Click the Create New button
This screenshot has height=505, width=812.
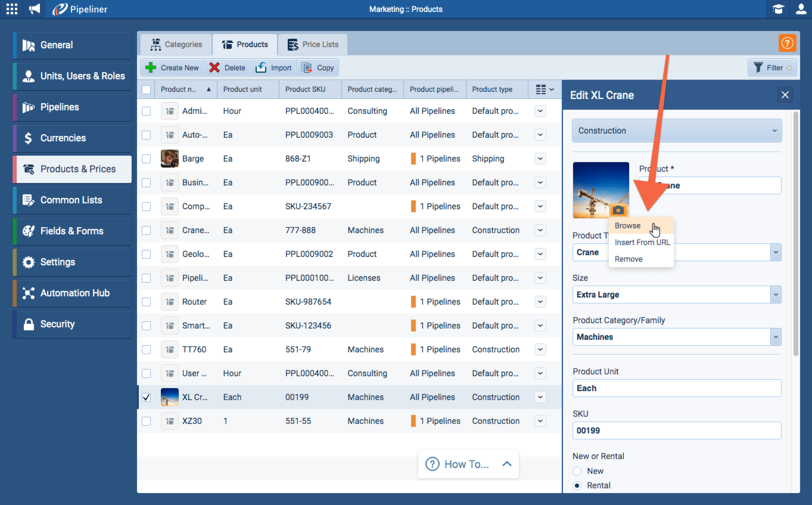pyautogui.click(x=172, y=68)
